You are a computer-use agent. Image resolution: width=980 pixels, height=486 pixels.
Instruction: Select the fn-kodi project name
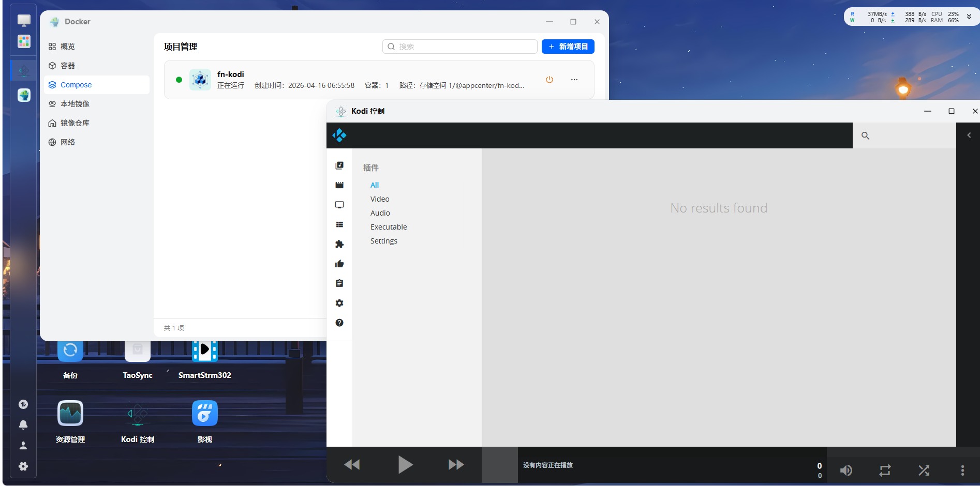click(x=231, y=74)
